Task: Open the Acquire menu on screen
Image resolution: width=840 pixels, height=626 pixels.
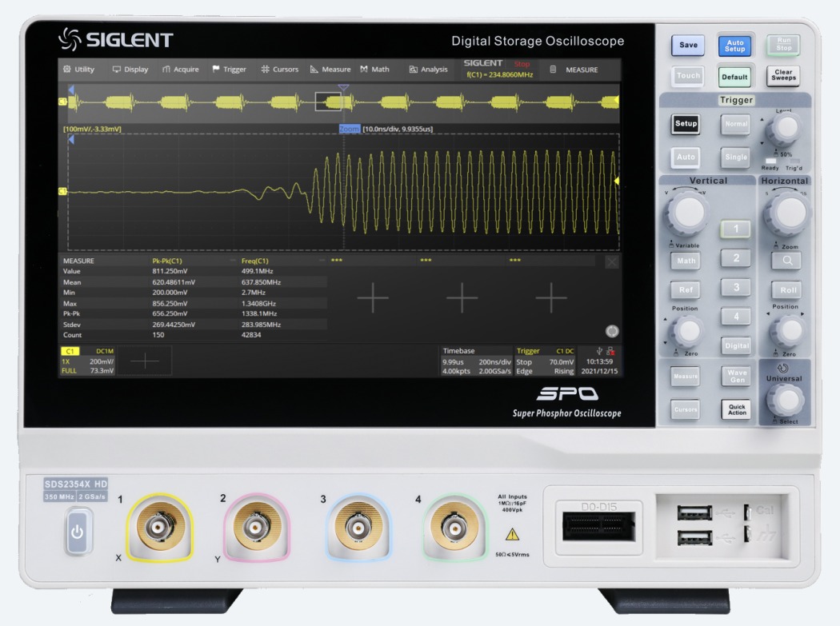Action: click(x=181, y=70)
